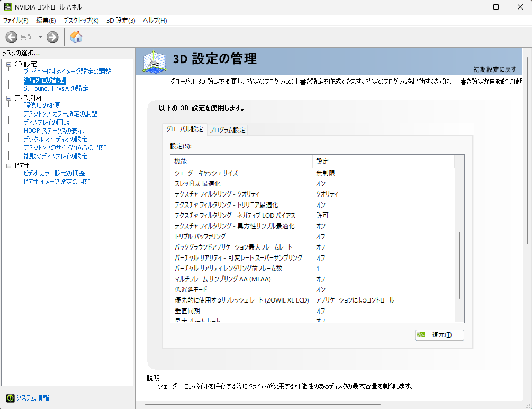Select 可変レート スーパーサンプリング row
The width and height of the screenshot is (532, 409).
point(312,258)
